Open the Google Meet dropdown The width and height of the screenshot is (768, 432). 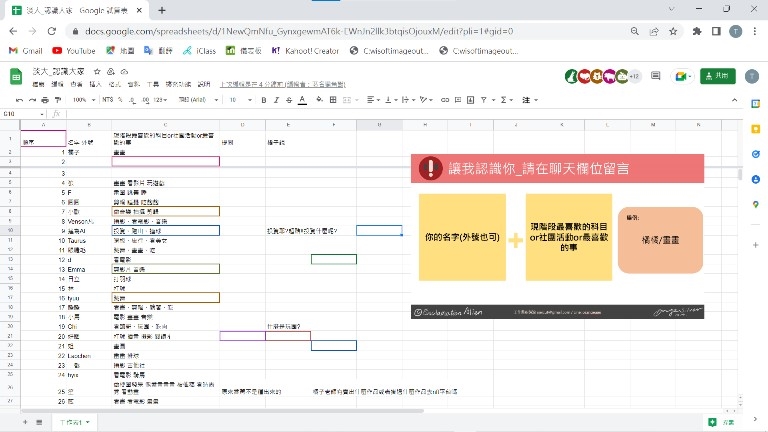click(684, 76)
